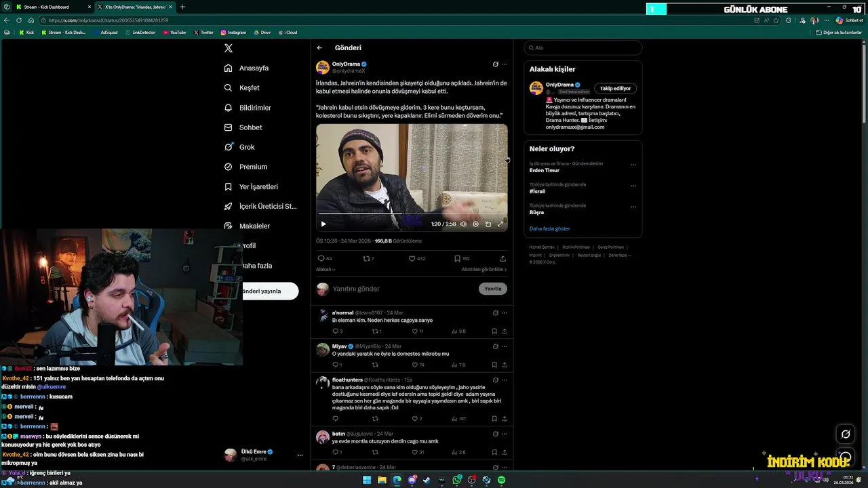Open options for the Erden Timur trend
The height and width of the screenshot is (488, 868).
pos(633,165)
